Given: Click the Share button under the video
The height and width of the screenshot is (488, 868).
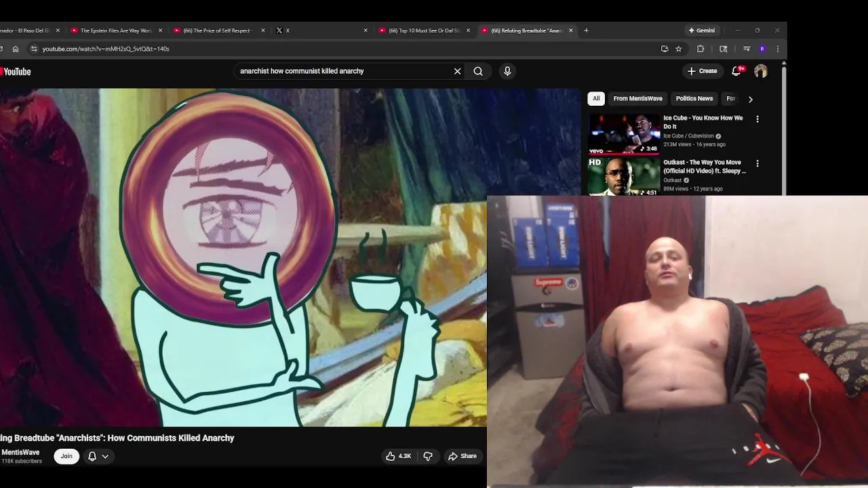Looking at the screenshot, I should tap(462, 456).
